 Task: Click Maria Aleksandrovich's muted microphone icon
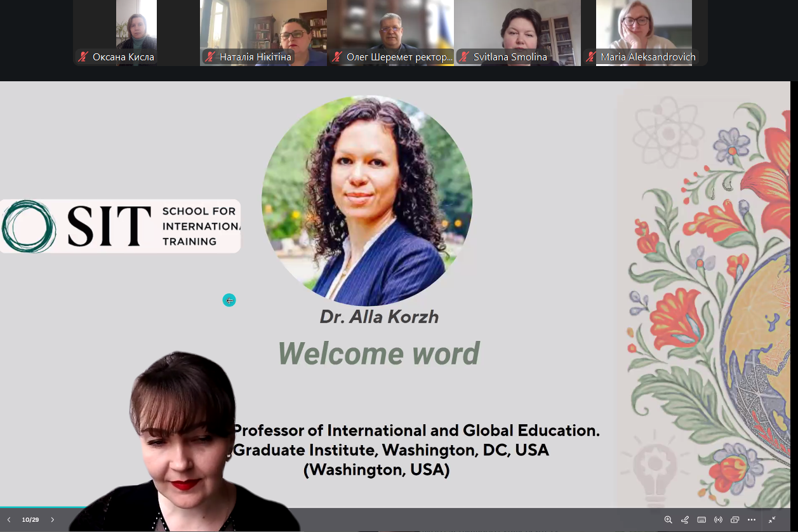click(x=591, y=57)
